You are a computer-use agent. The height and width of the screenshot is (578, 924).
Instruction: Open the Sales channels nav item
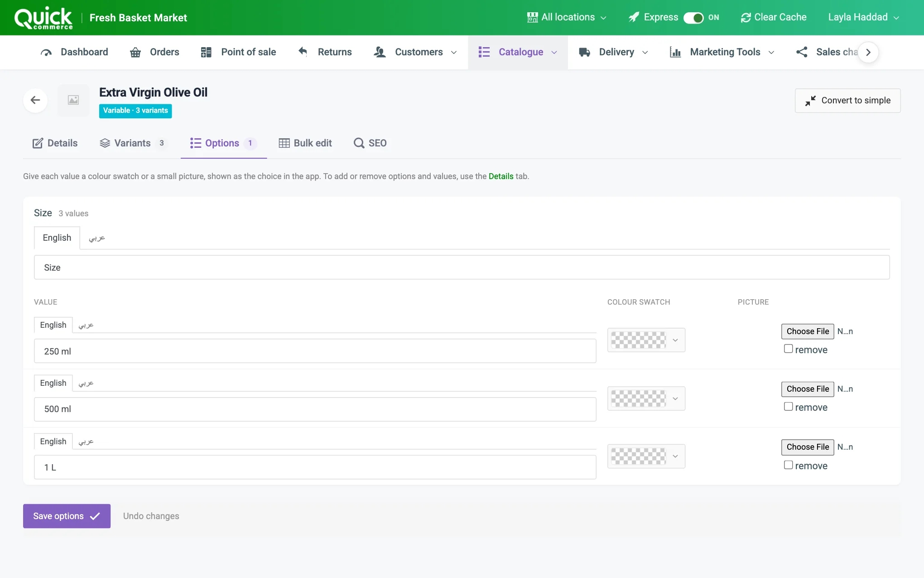(x=827, y=52)
